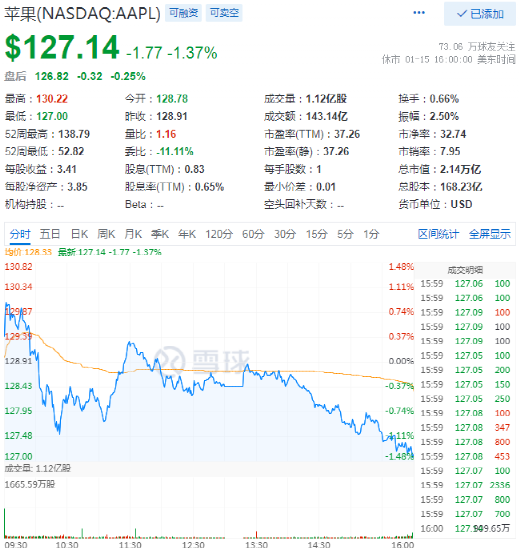
Task: Open the 日K candlestick tab
Action: tap(79, 234)
